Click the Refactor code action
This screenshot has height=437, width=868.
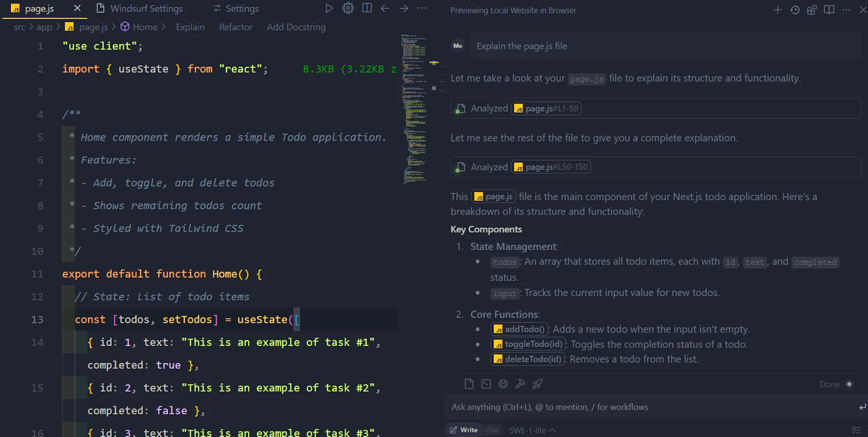(236, 27)
